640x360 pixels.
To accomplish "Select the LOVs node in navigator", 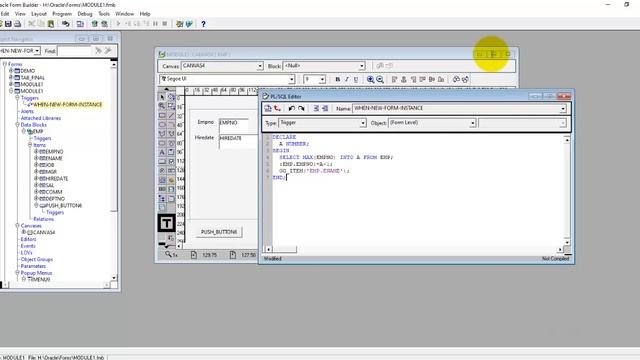I will [x=27, y=253].
